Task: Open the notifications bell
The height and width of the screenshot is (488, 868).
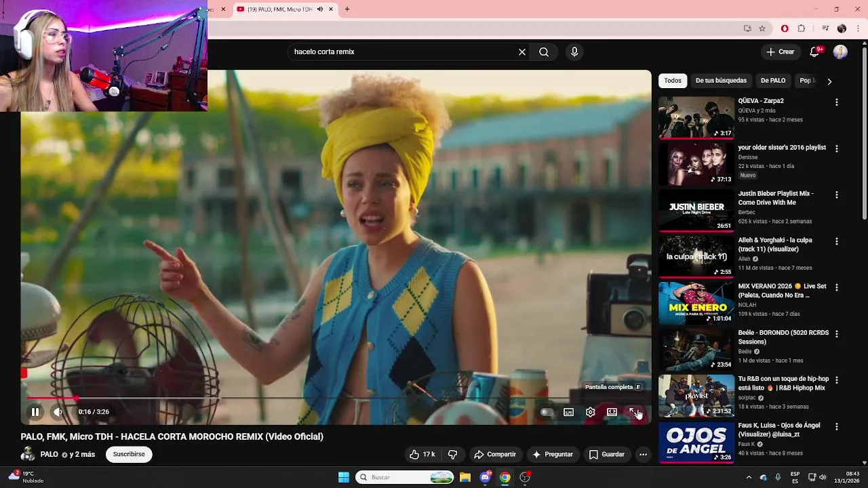Action: (x=815, y=52)
